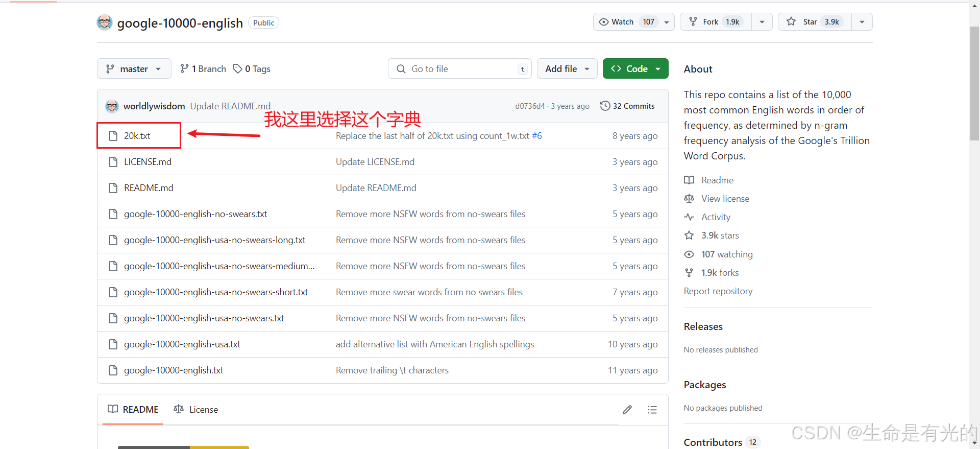Viewport: 980px width, 449px height.
Task: Open commit hash d0736d4
Action: pyautogui.click(x=530, y=106)
